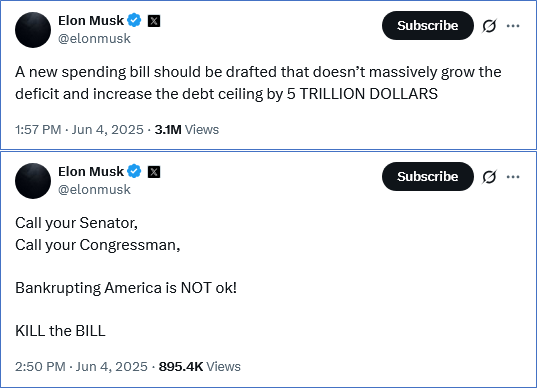Screen dimensions: 537x388
Task: Open the 1:57 PM Jun 4, 2025 timestamp
Action: (x=79, y=130)
